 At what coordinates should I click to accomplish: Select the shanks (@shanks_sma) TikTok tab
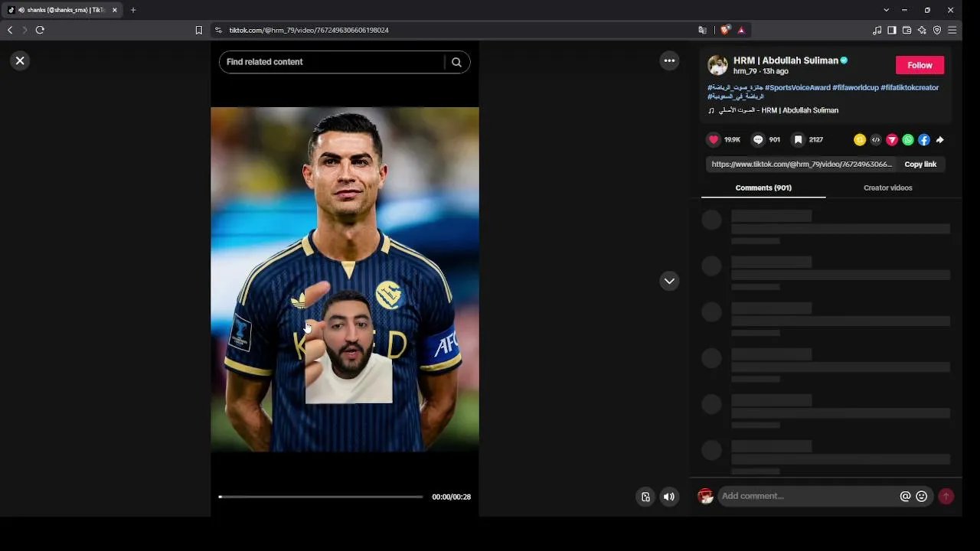[x=61, y=10]
